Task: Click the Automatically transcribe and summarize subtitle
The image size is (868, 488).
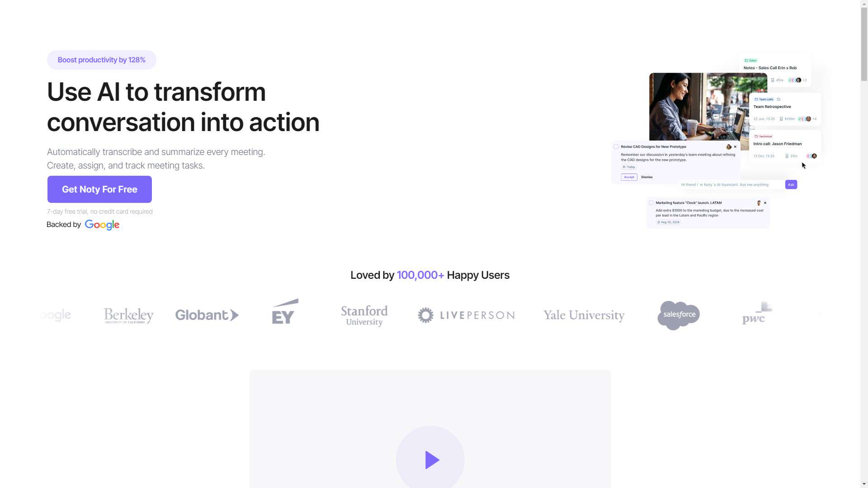Action: click(x=156, y=159)
